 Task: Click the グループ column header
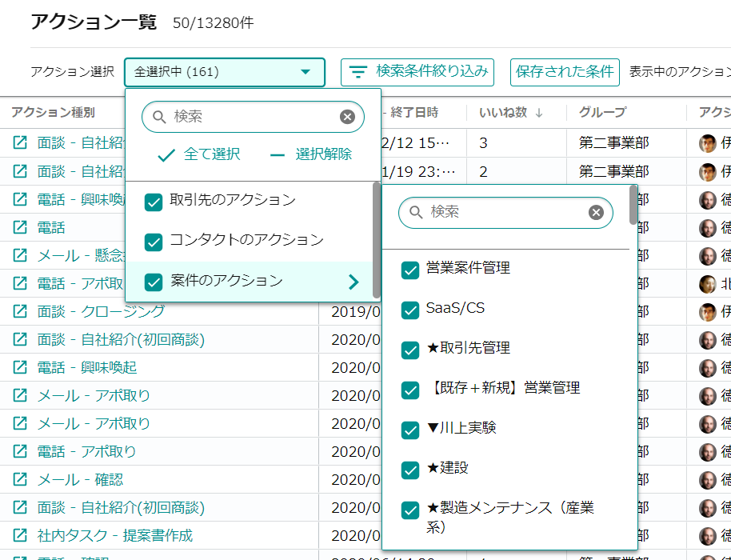tap(602, 113)
